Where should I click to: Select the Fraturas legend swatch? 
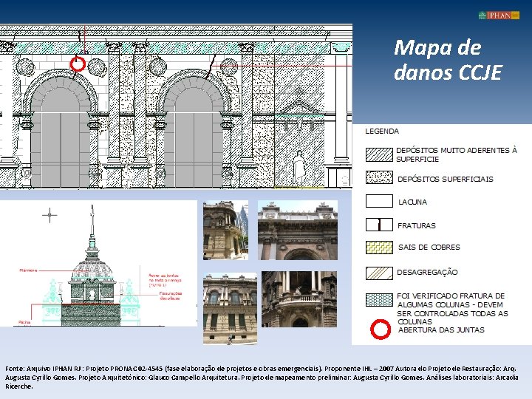(379, 225)
